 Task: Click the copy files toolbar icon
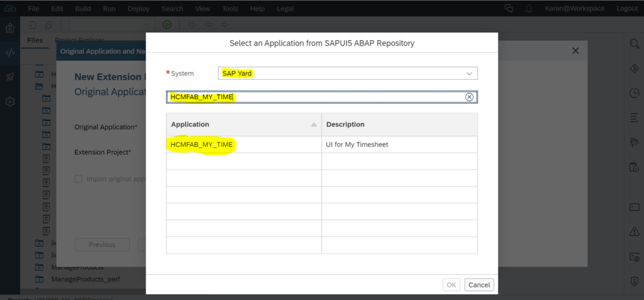click(x=48, y=25)
